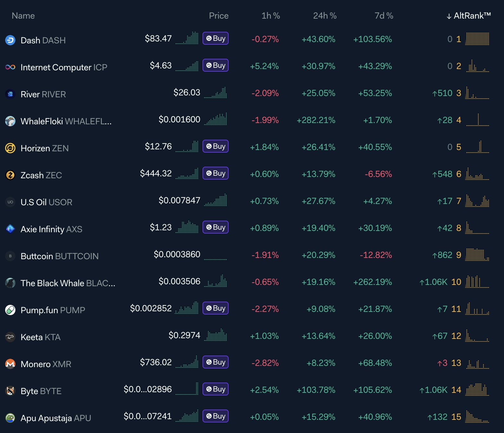
Task: Sort by the 24h % column header
Action: click(x=325, y=16)
